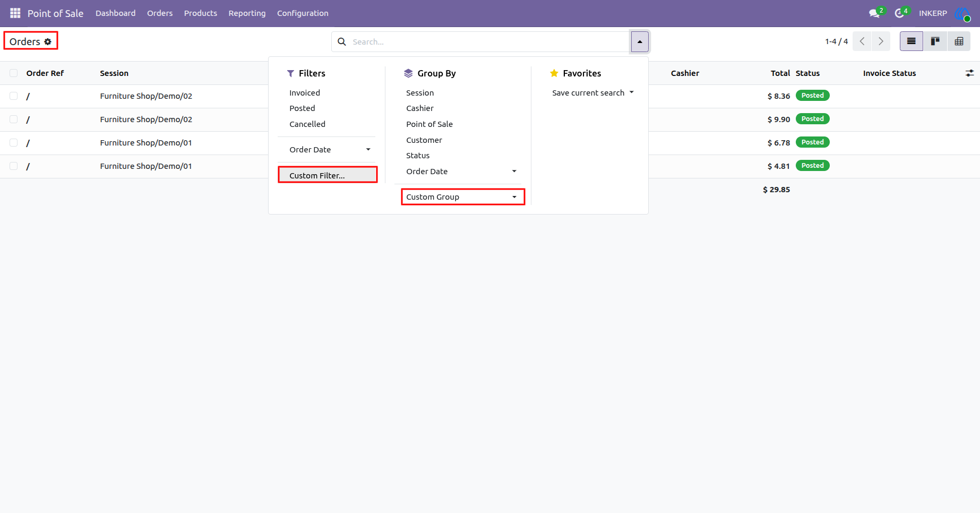Open the Reporting menu
Screen dimensions: 980x513
coord(247,13)
